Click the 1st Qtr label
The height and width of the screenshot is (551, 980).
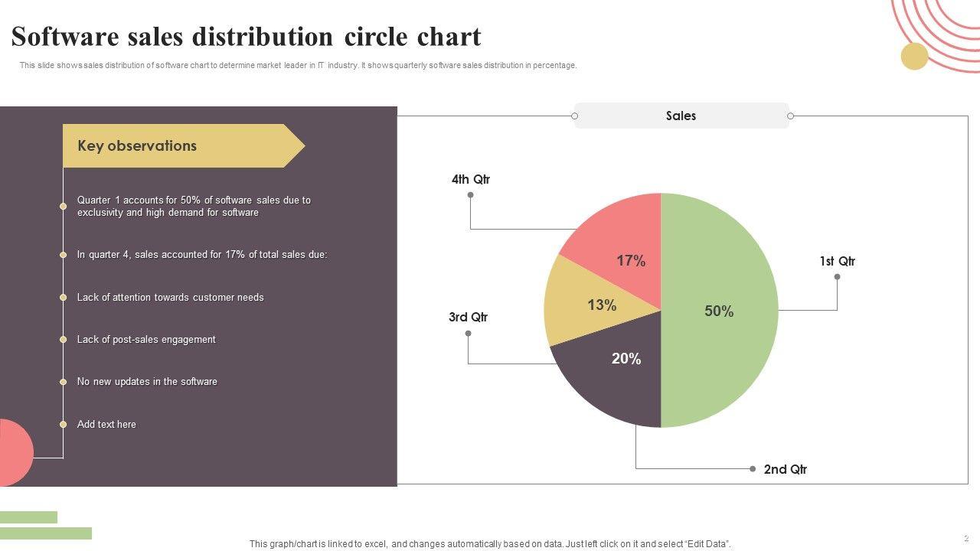(x=837, y=262)
